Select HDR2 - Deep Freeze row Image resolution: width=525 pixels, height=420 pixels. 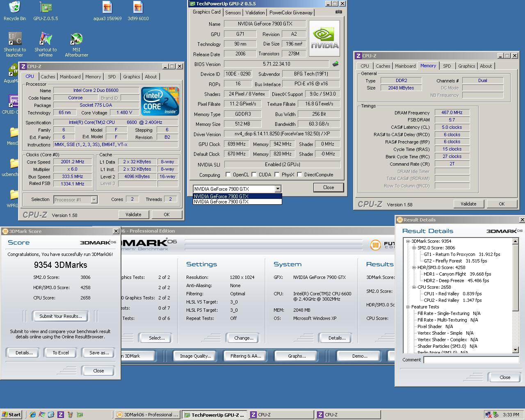point(456,281)
